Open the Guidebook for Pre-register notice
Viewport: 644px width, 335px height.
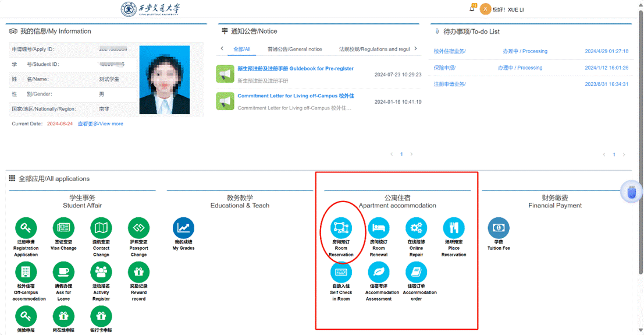tap(296, 69)
